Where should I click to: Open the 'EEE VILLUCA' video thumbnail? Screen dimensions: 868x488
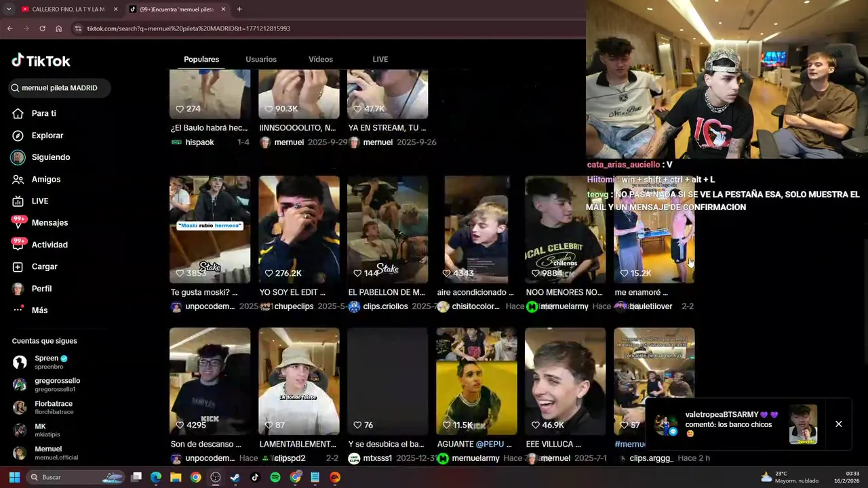(x=565, y=381)
